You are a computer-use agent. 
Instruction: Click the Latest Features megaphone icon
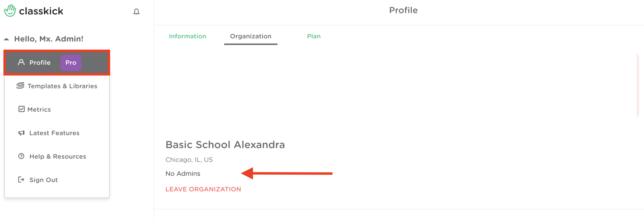click(x=22, y=132)
